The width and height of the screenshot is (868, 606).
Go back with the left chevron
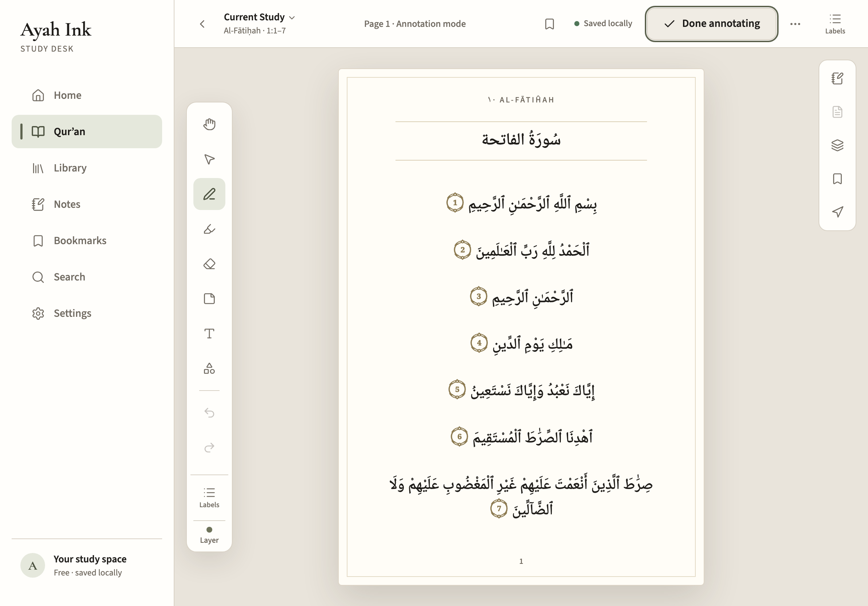tap(202, 24)
